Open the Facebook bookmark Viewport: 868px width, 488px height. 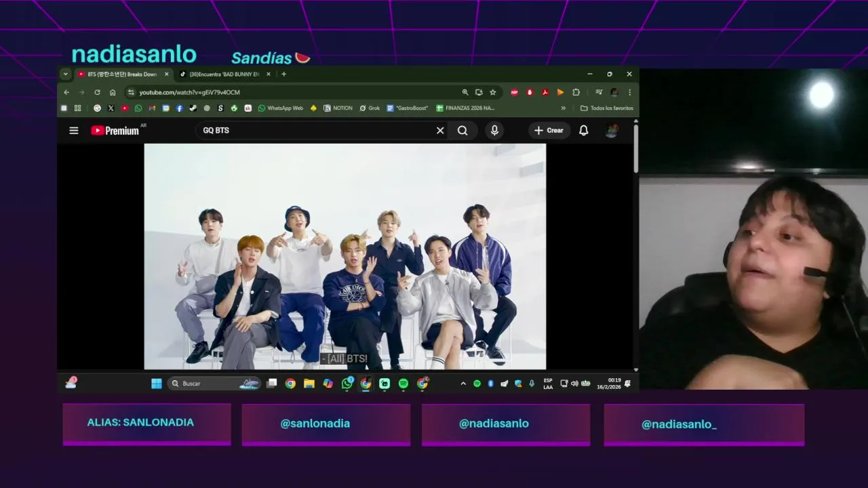[180, 108]
